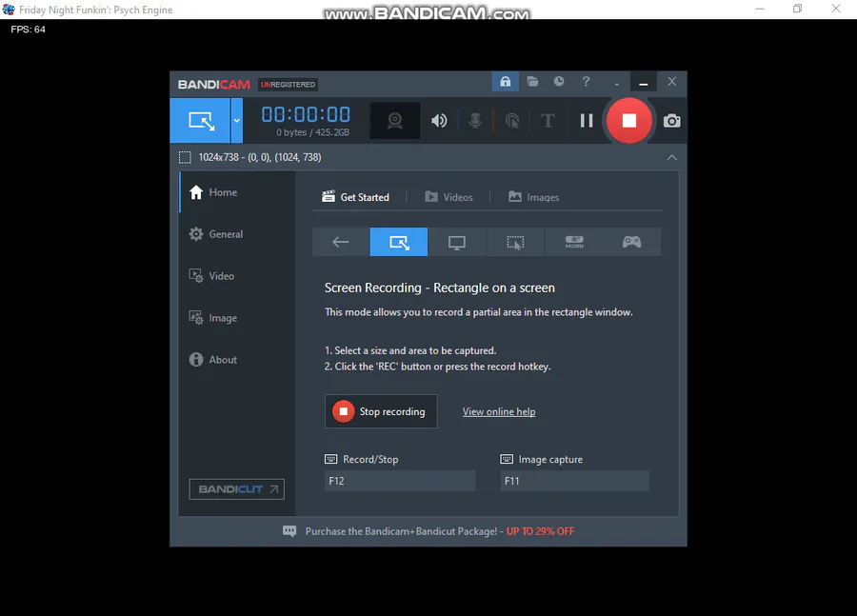This screenshot has width=857, height=616.
Task: Open the View online help link
Action: (x=499, y=411)
